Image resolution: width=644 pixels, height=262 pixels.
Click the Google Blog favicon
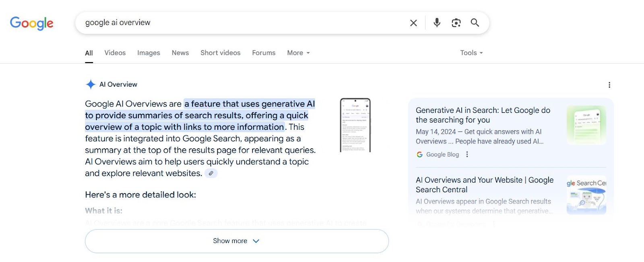[x=419, y=154]
